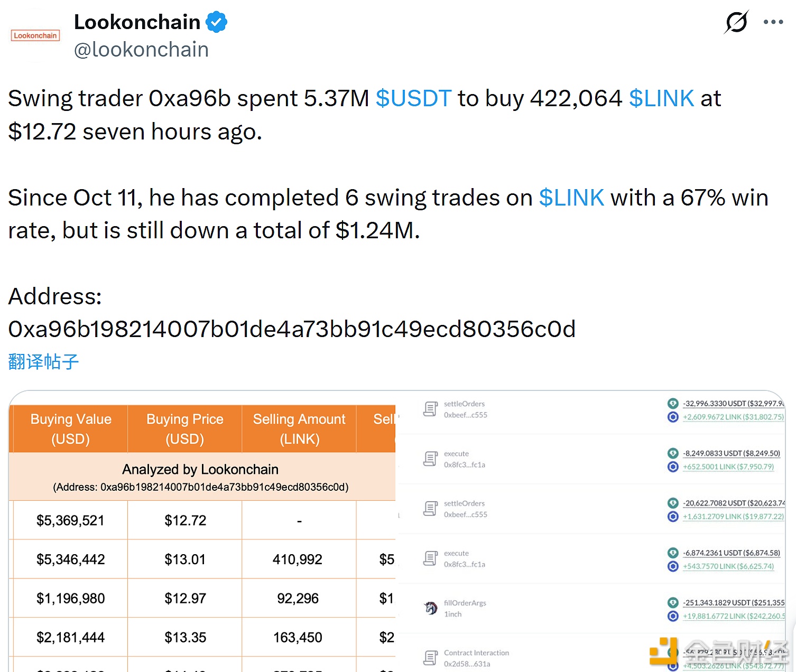Click the USDT token icon beside -32,996.3330
Viewport: 796px width, 672px height.
672,403
